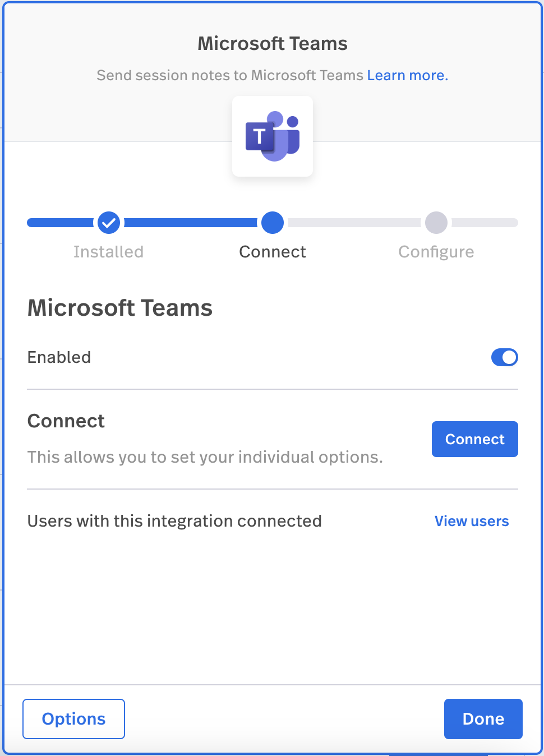Click gray progress bar between Connect and Configure
The height and width of the screenshot is (756, 544).
(354, 223)
